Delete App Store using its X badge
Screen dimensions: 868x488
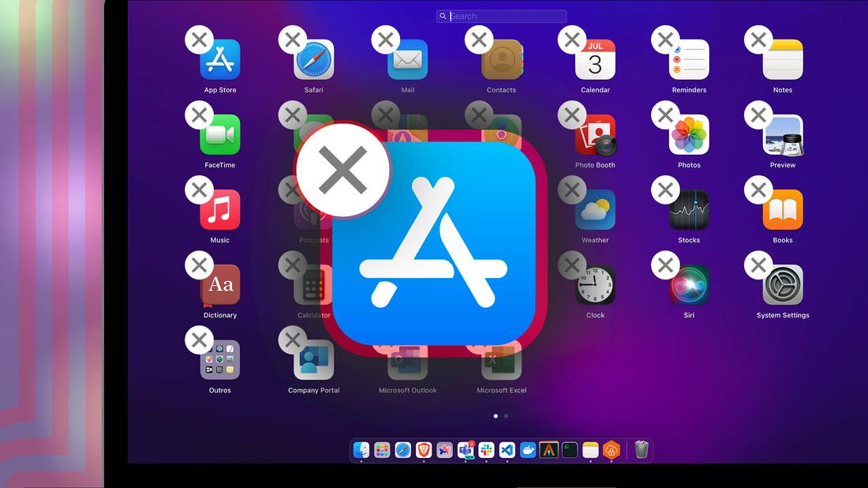point(200,40)
